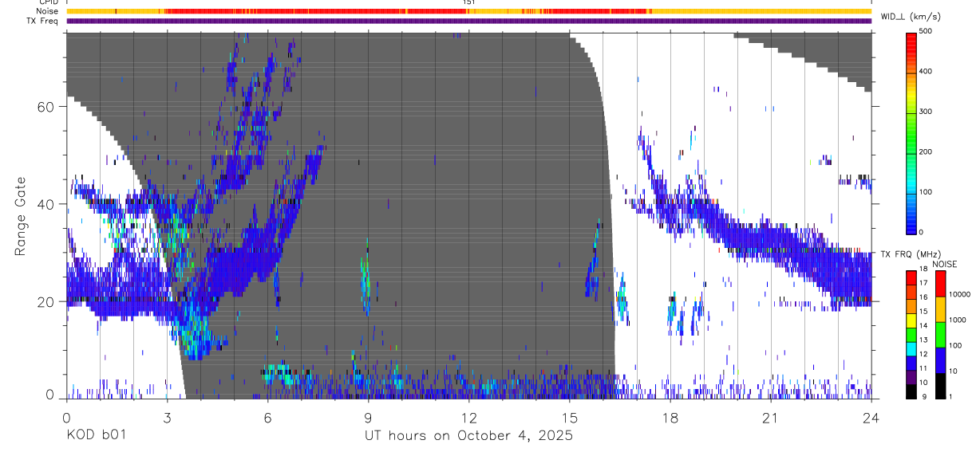
Task: Click Range Gate tick label '20'
Action: point(46,302)
